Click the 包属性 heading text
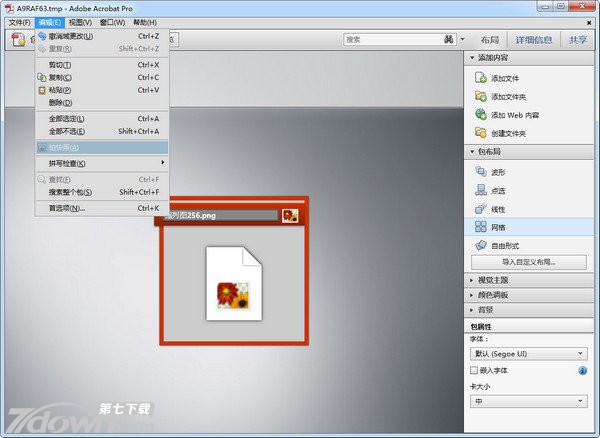Viewport: 600px width, 438px height. click(x=481, y=327)
